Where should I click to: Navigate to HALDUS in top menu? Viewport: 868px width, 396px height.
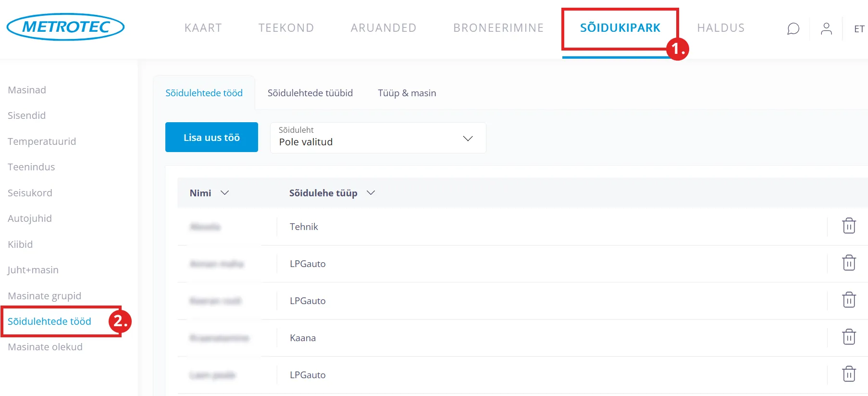(720, 28)
